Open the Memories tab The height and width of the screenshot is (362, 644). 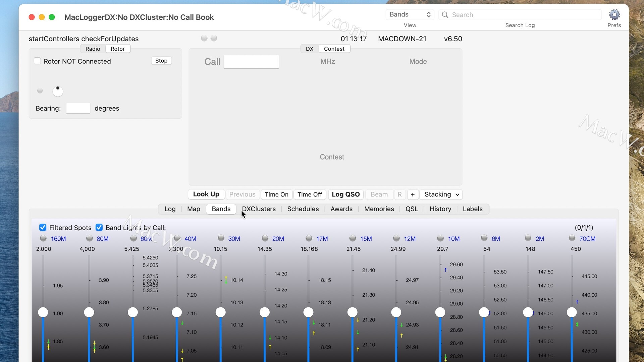point(379,209)
